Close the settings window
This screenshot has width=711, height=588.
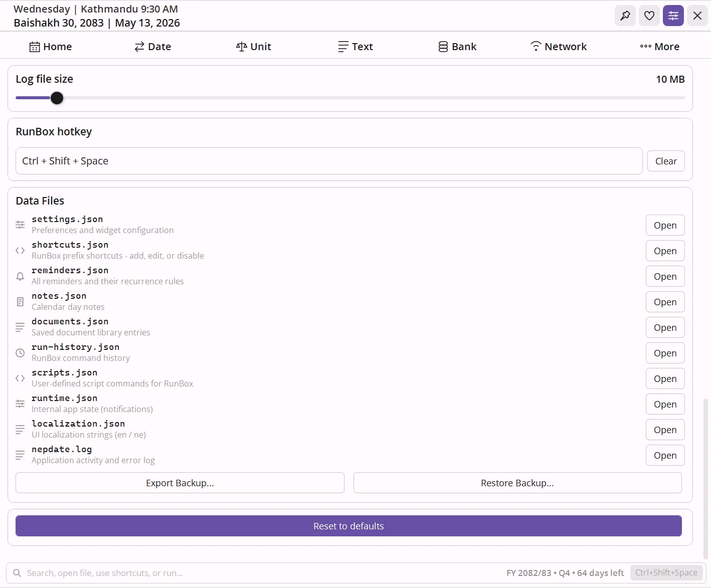[697, 16]
